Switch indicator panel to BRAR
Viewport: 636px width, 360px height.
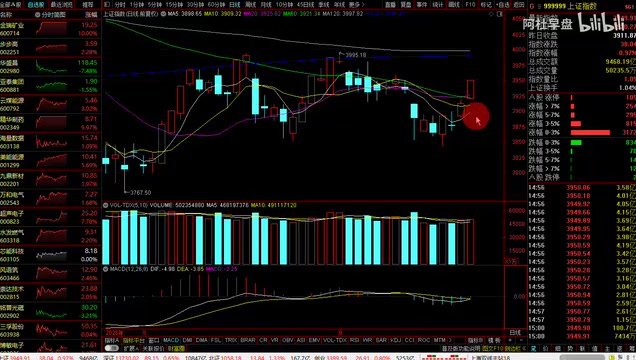click(248, 340)
